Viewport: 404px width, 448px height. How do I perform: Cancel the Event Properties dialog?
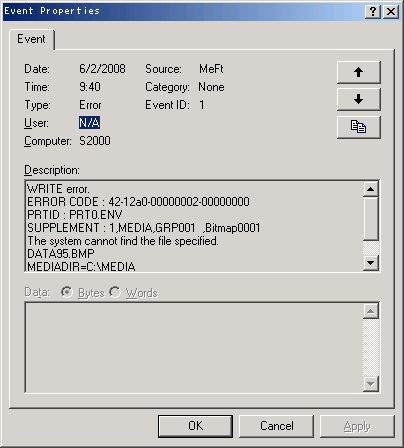(276, 426)
